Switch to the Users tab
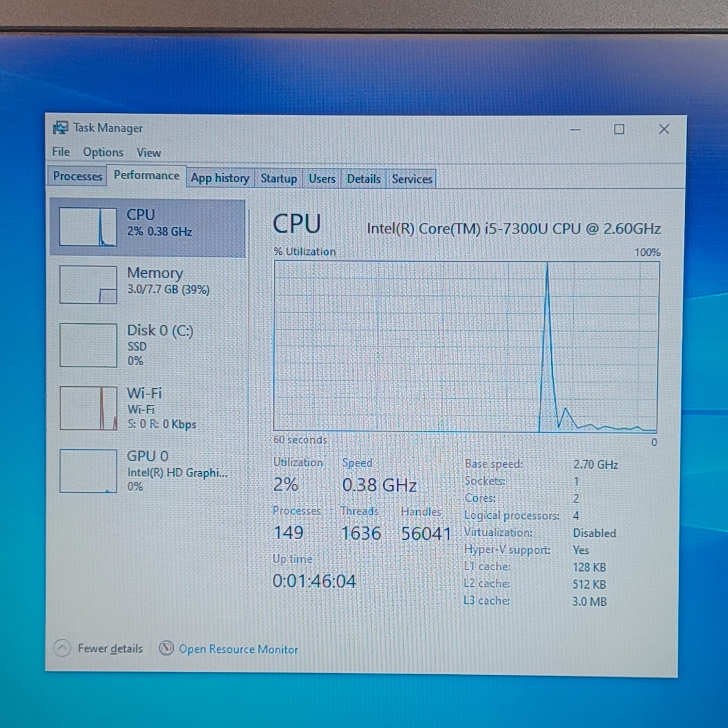Screen dimensions: 728x728 322,179
